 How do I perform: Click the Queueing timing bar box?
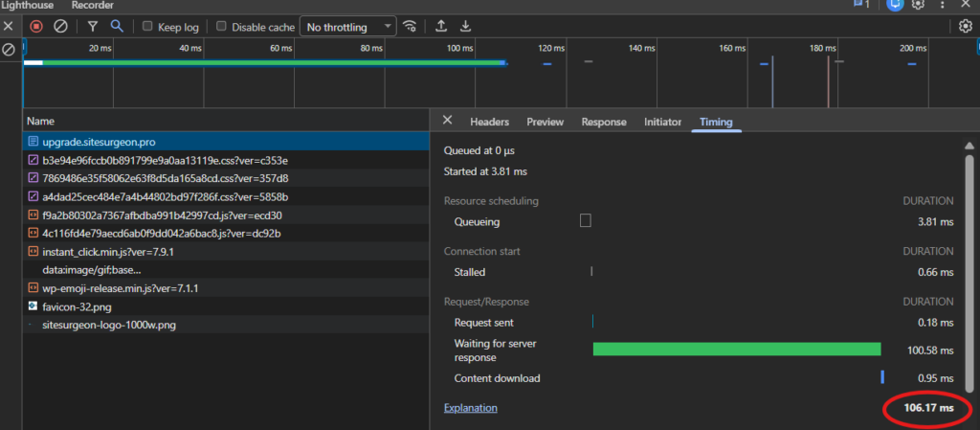585,220
